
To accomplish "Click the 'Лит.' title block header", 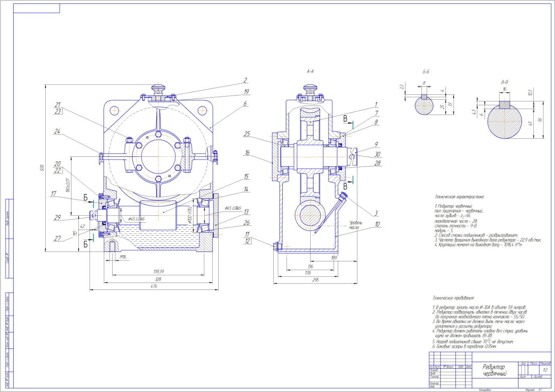I will point(523,364).
